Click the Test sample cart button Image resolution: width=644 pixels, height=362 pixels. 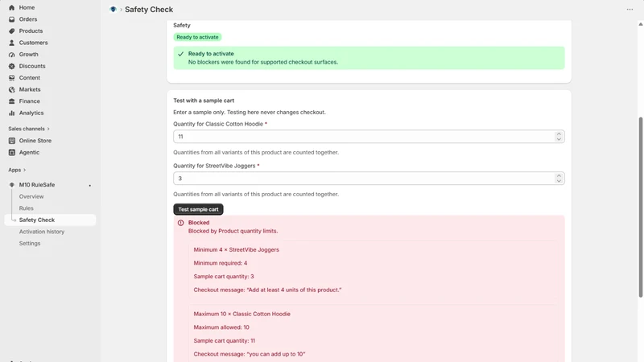pyautogui.click(x=198, y=209)
